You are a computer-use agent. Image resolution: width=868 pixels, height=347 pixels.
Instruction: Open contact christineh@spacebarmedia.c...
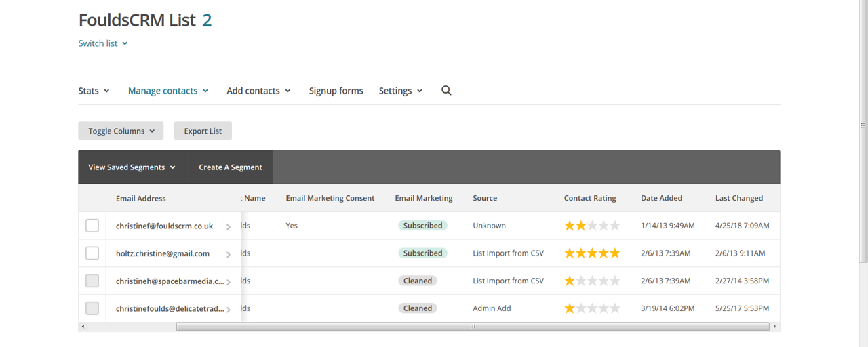tap(170, 281)
